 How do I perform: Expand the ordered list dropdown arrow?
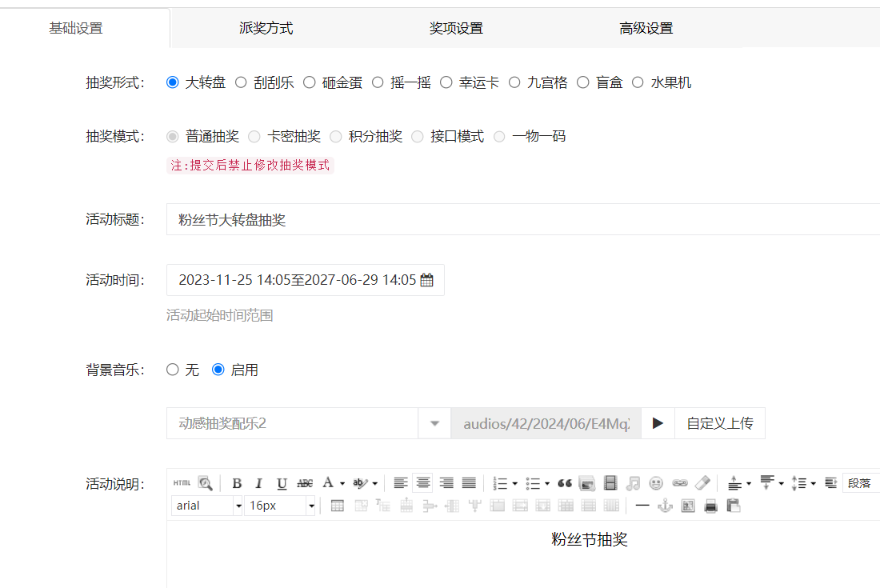click(x=514, y=484)
